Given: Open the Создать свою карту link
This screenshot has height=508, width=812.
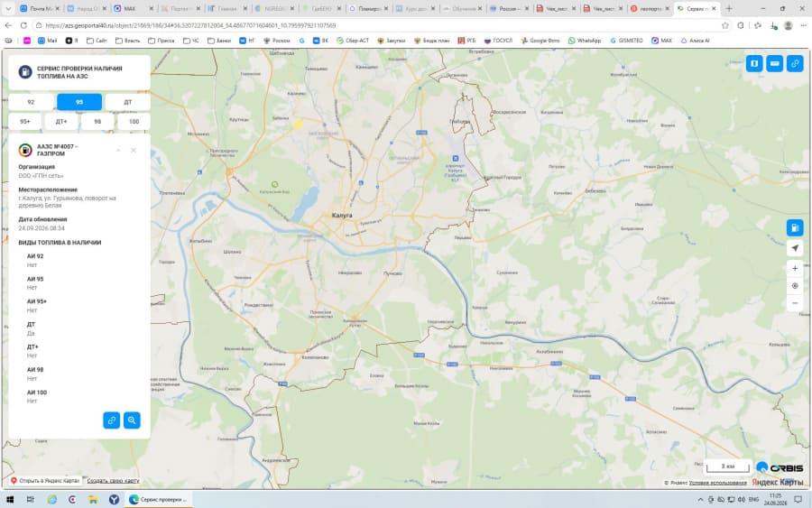Looking at the screenshot, I should [x=113, y=481].
